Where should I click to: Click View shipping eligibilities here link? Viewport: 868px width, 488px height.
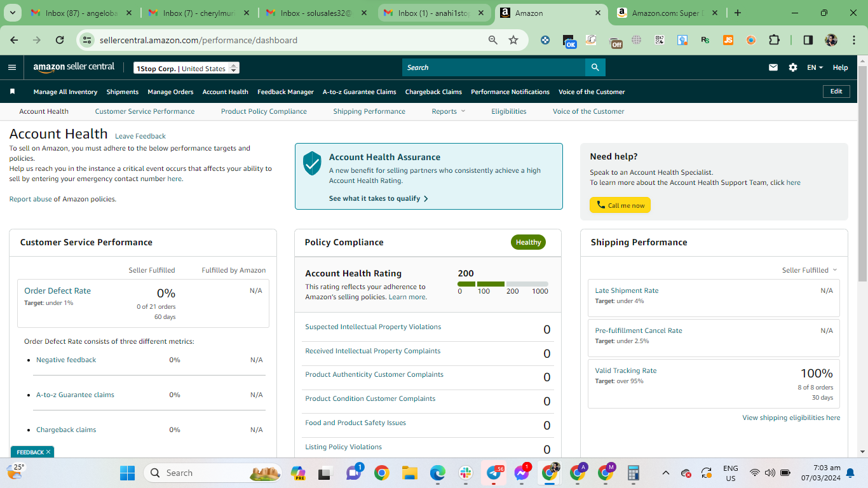coord(791,417)
